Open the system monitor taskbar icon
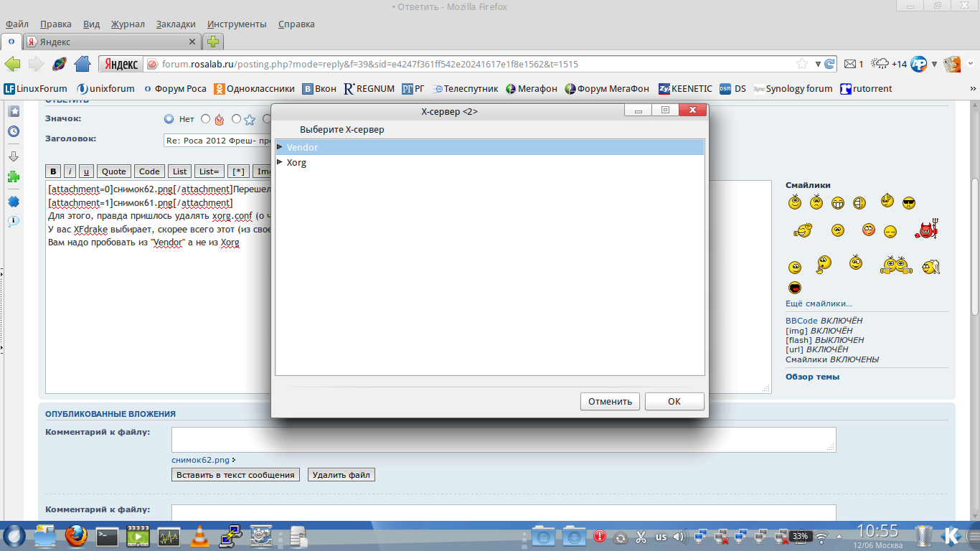This screenshot has height=551, width=980. tap(169, 536)
